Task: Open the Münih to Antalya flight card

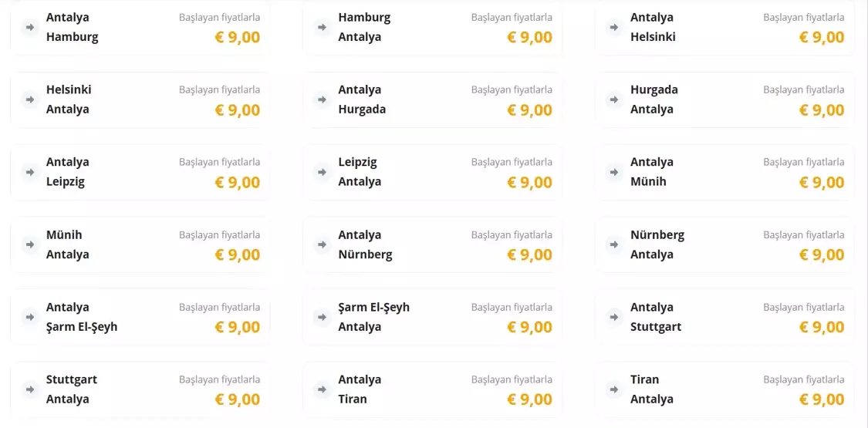Action: [140, 244]
